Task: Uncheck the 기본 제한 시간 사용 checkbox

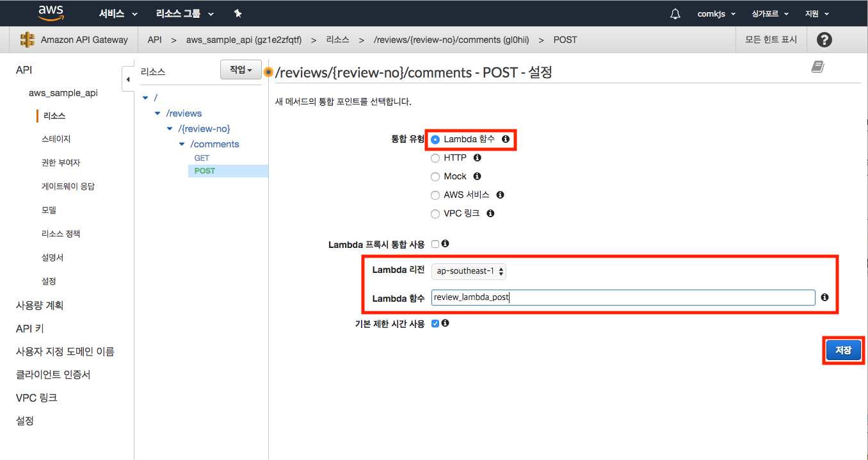Action: tap(435, 324)
